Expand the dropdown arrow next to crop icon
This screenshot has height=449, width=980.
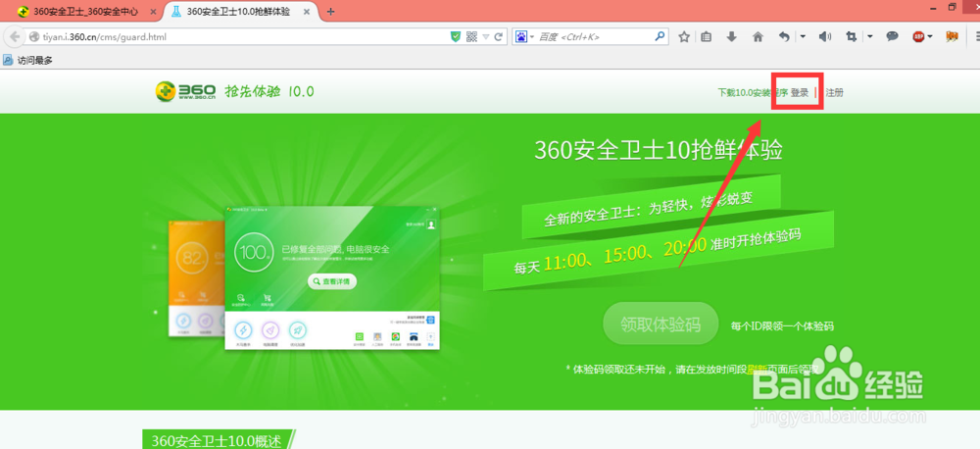[870, 37]
